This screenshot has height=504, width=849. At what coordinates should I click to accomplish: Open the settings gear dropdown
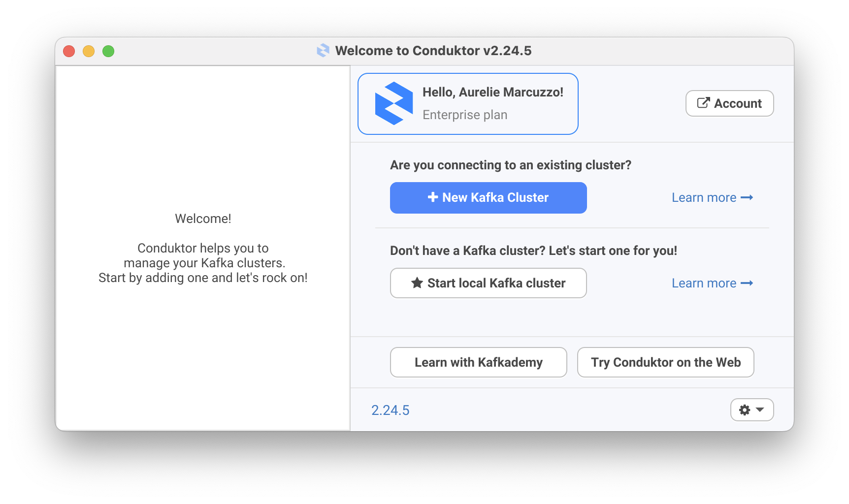point(752,409)
